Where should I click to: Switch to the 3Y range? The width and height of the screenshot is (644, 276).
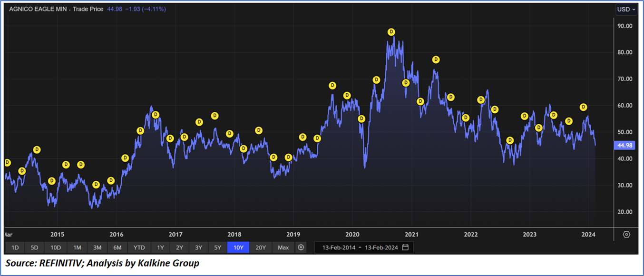(198, 247)
